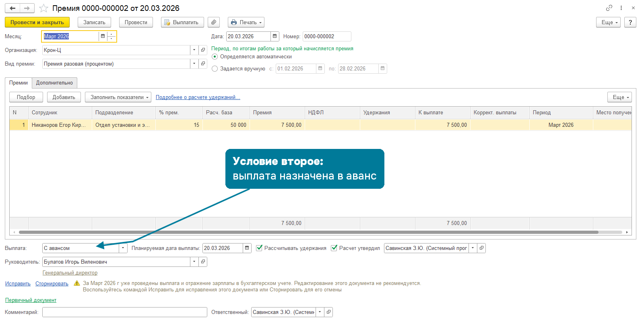Copy link using chain link icon

[x=609, y=8]
